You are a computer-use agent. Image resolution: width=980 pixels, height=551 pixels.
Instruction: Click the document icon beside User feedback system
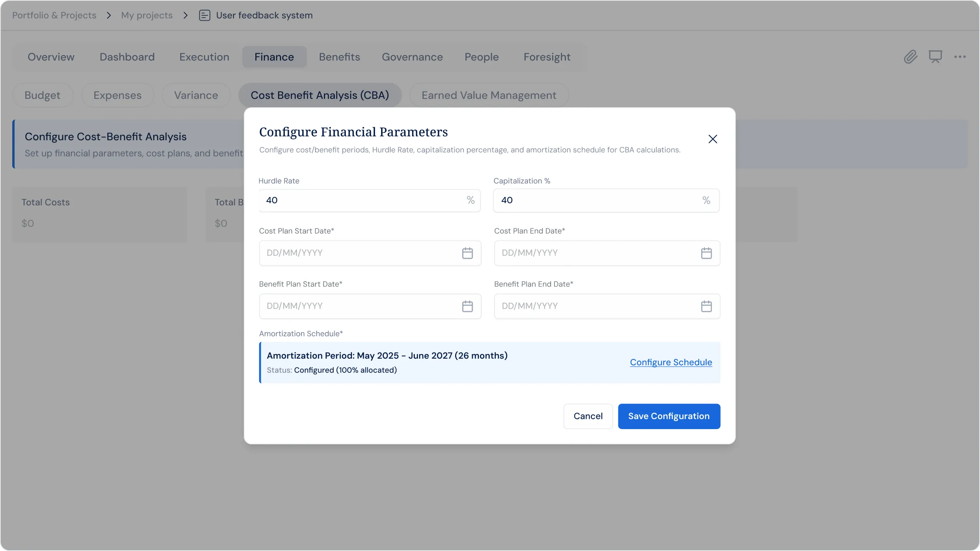point(204,15)
